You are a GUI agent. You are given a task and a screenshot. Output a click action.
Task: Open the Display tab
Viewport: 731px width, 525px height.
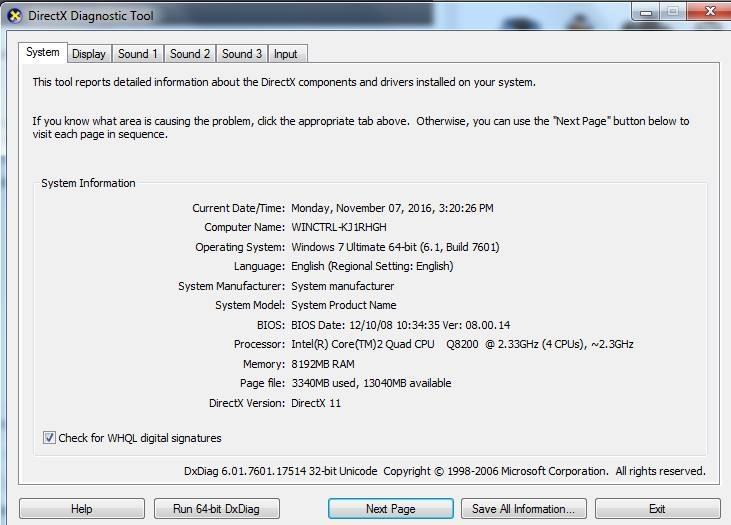(89, 54)
